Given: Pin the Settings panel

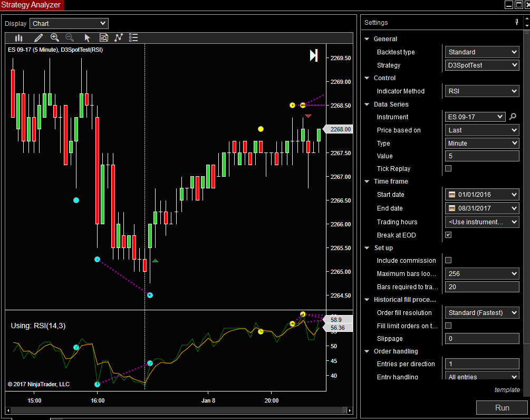Looking at the screenshot, I should point(516,22).
